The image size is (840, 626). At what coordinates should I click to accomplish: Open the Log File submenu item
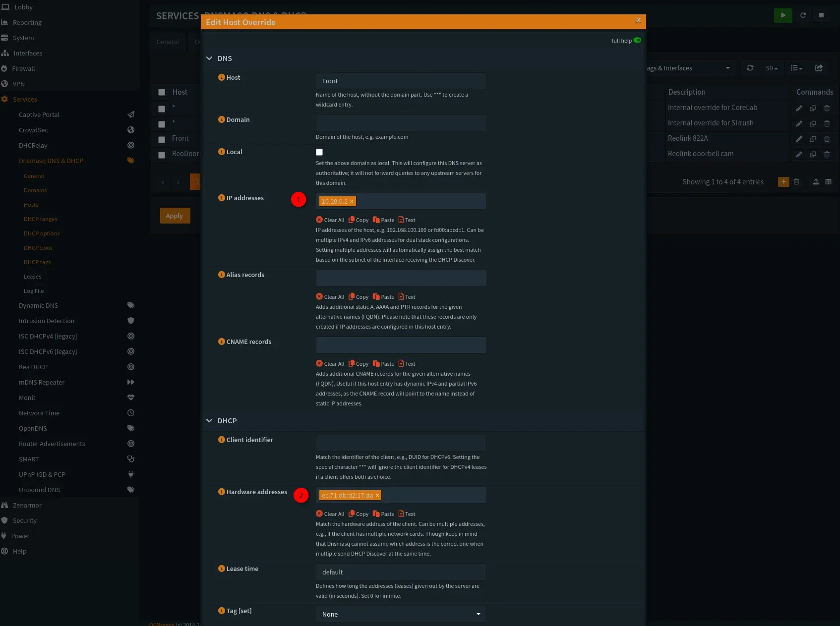34,291
